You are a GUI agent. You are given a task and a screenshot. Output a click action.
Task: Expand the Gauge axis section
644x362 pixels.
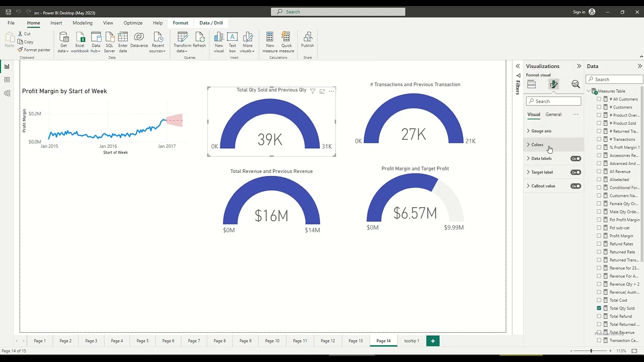528,131
